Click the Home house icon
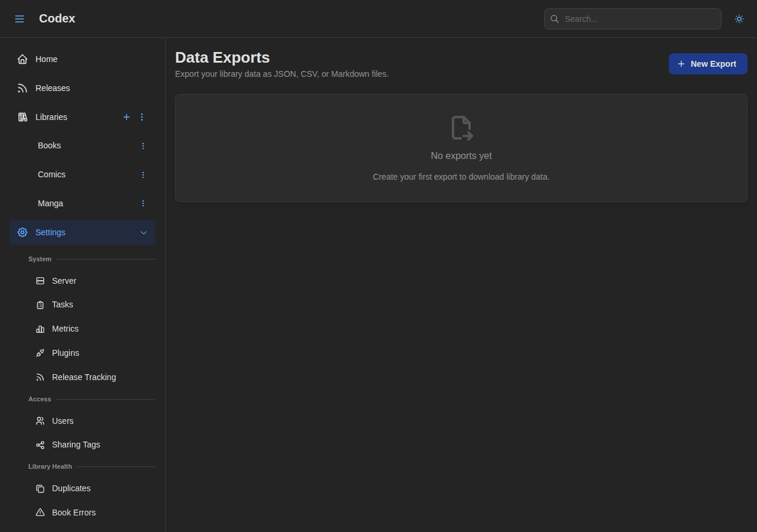 coord(22,59)
